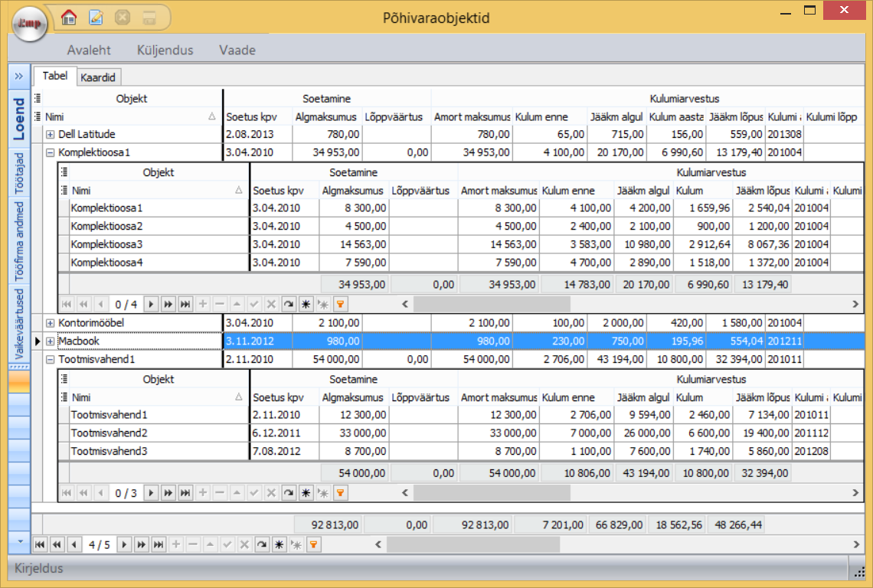Click the orange filter icon in the 4/5 navigator

coord(313,544)
